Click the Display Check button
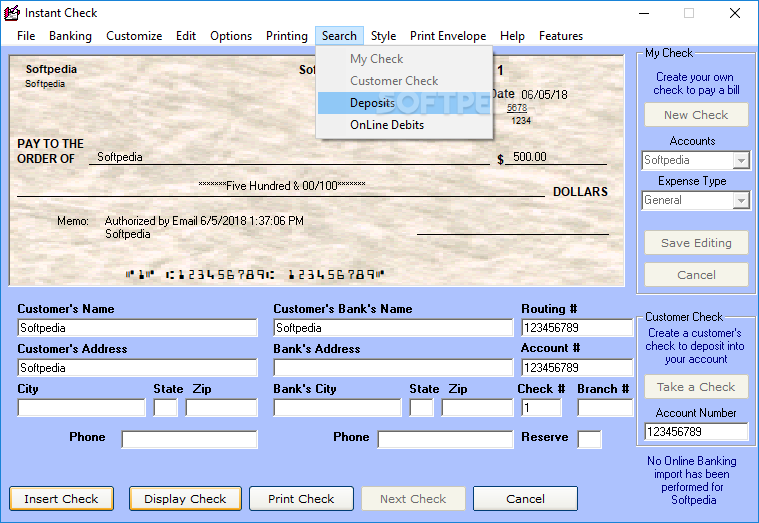759x523 pixels. tap(185, 499)
